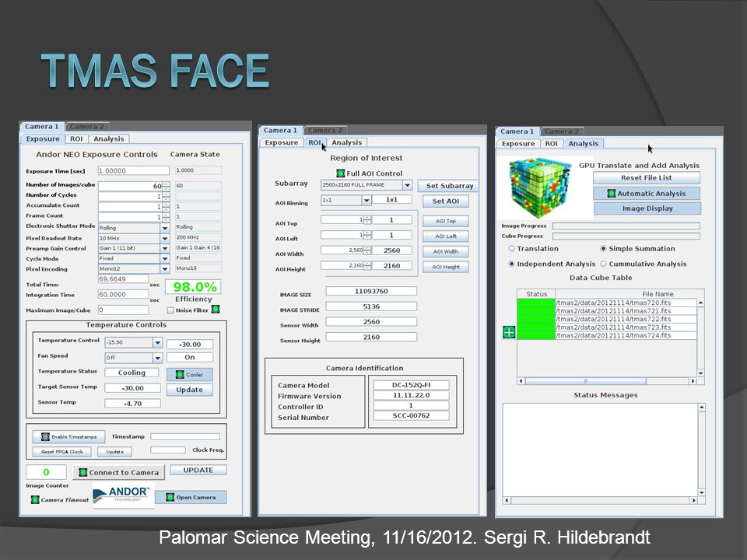Screen dimensions: 747x560
Task: Click the data cube image thumbnail
Action: [x=541, y=187]
